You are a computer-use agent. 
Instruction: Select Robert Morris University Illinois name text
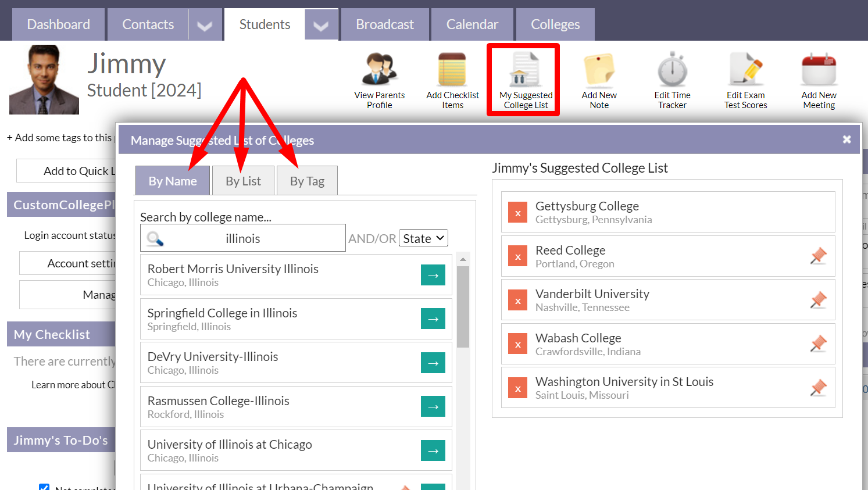pyautogui.click(x=233, y=269)
